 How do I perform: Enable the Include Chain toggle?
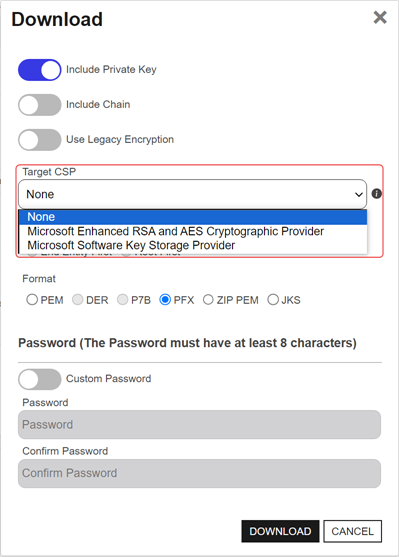point(39,104)
